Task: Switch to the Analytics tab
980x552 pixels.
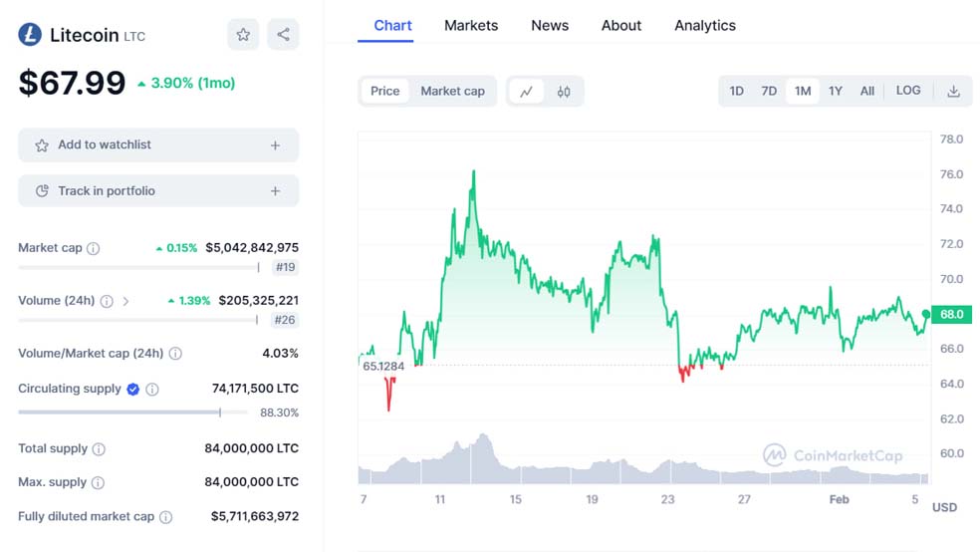Action: tap(705, 26)
